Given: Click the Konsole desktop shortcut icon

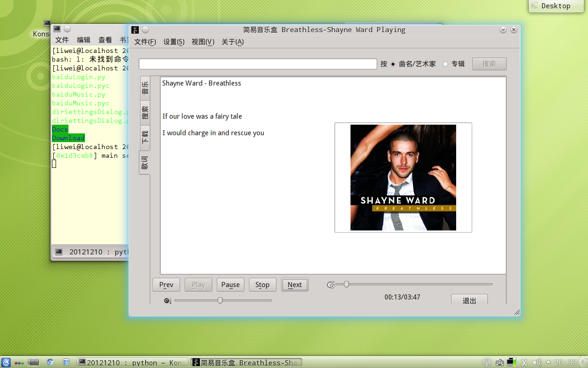Looking at the screenshot, I should pos(47,23).
